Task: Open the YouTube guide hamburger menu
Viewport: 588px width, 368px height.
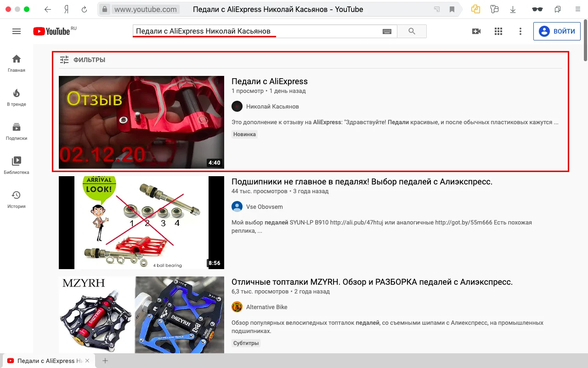Action: (x=17, y=31)
